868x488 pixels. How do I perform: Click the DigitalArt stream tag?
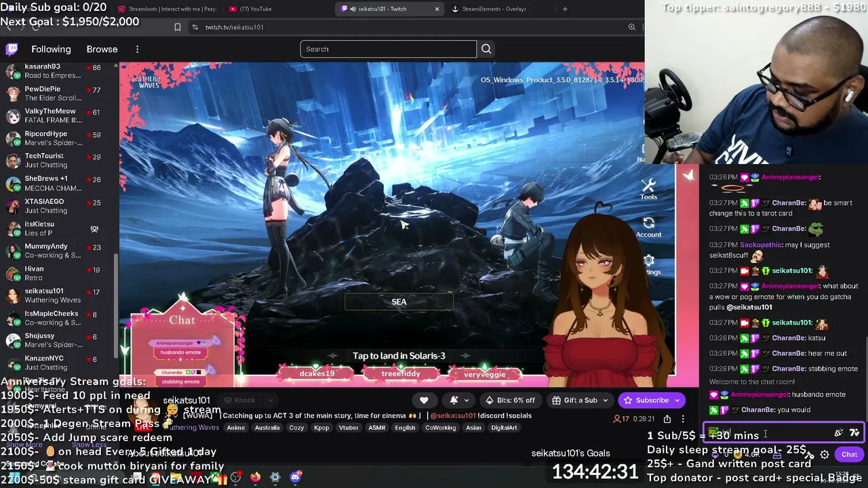[x=504, y=428]
